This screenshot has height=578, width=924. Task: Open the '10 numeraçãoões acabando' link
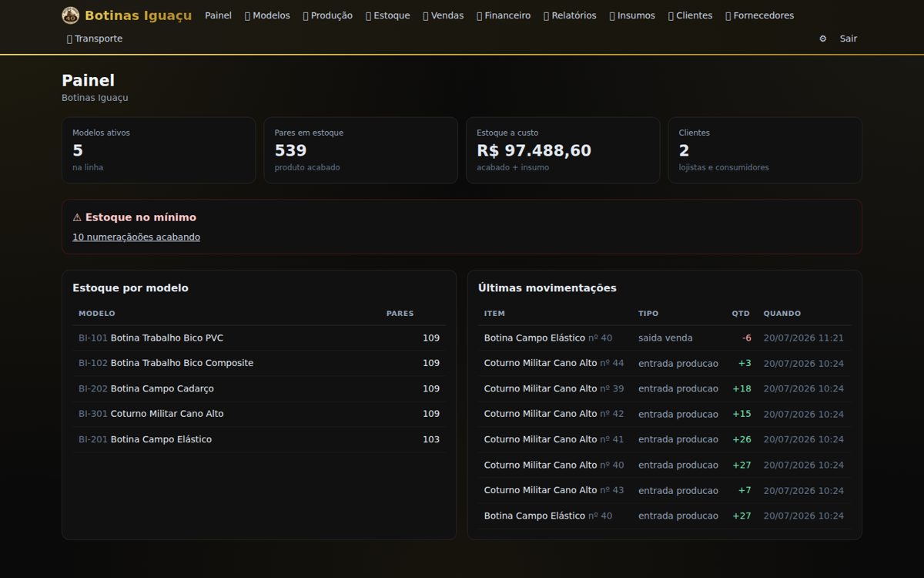[x=136, y=237]
